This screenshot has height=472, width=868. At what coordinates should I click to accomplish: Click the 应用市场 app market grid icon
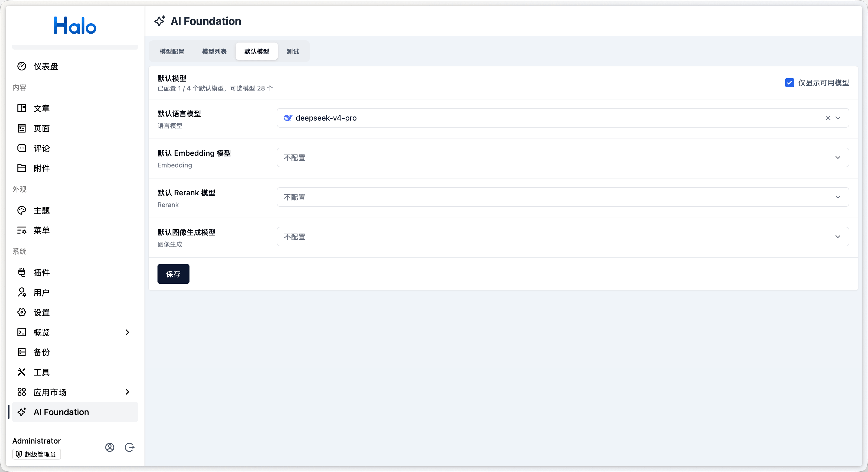22,392
